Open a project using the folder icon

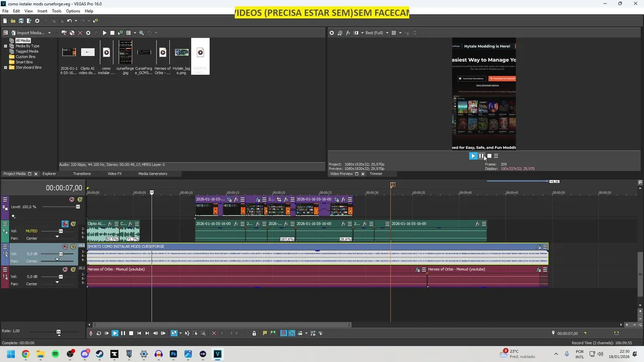tap(13, 21)
